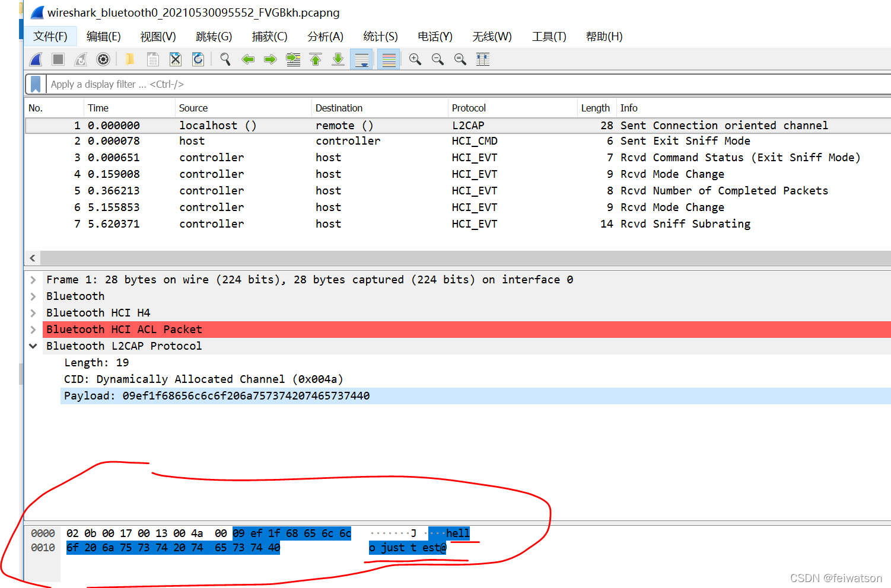This screenshot has height=588, width=891.
Task: Zoom out on packet text
Action: 438,59
